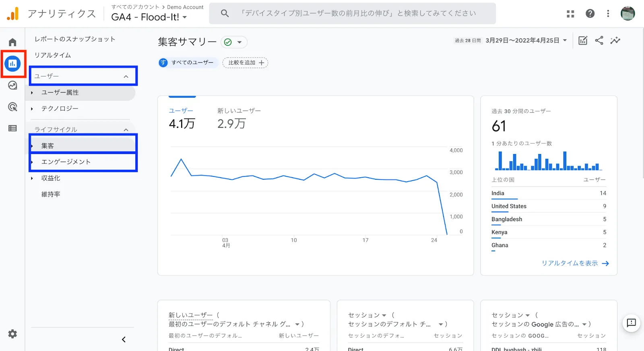The width and height of the screenshot is (644, 351).
Task: Open the Help question mark icon
Action: click(x=590, y=14)
